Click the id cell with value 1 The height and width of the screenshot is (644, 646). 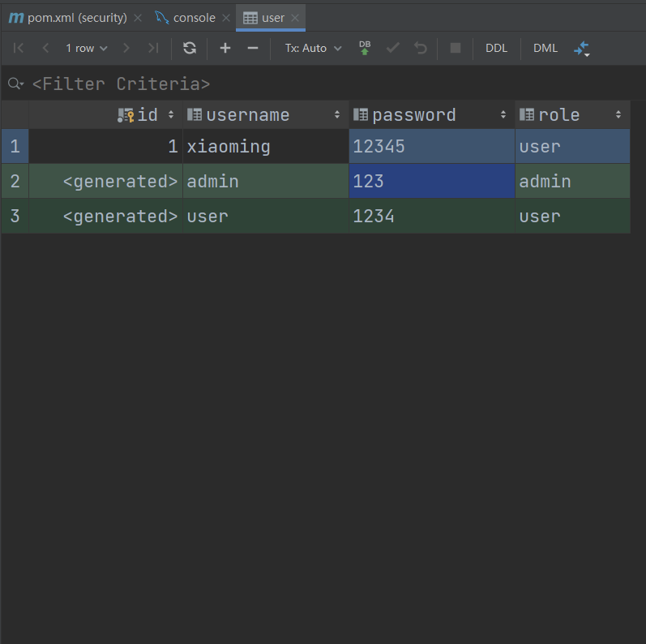tap(106, 146)
